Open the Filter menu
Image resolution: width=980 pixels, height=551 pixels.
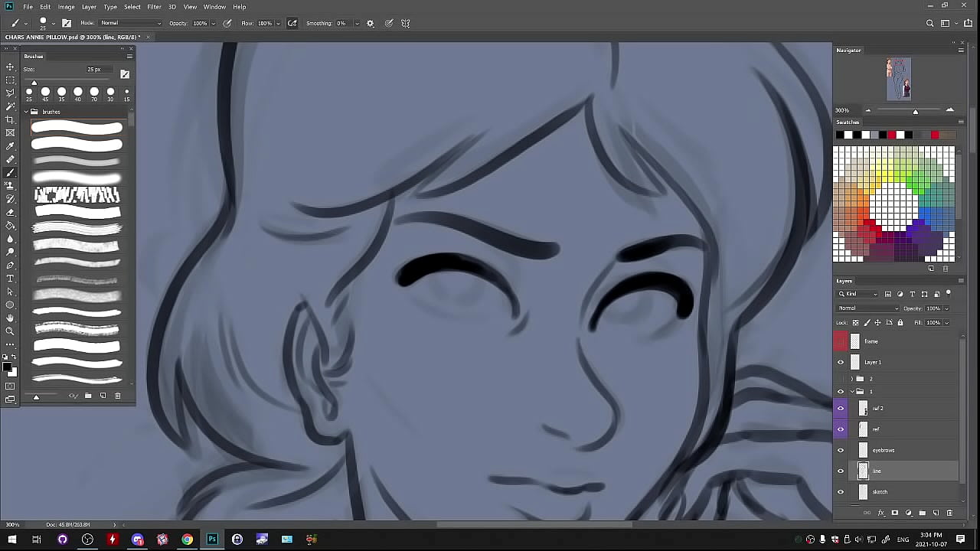(x=154, y=7)
